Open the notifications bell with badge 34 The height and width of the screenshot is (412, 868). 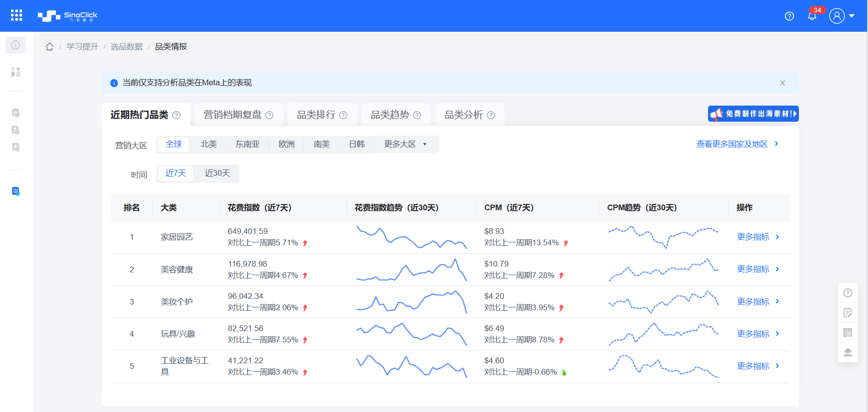click(812, 16)
